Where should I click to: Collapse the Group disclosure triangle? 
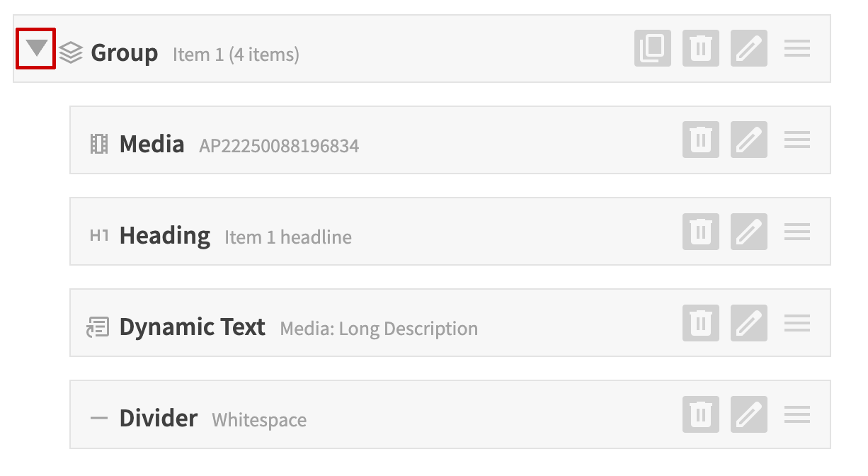click(x=36, y=49)
